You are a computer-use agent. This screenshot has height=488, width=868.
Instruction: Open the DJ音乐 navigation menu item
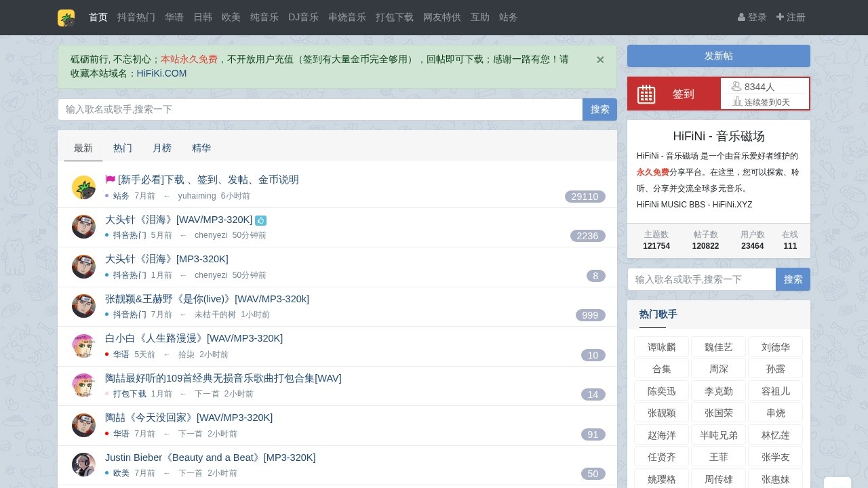tap(303, 17)
